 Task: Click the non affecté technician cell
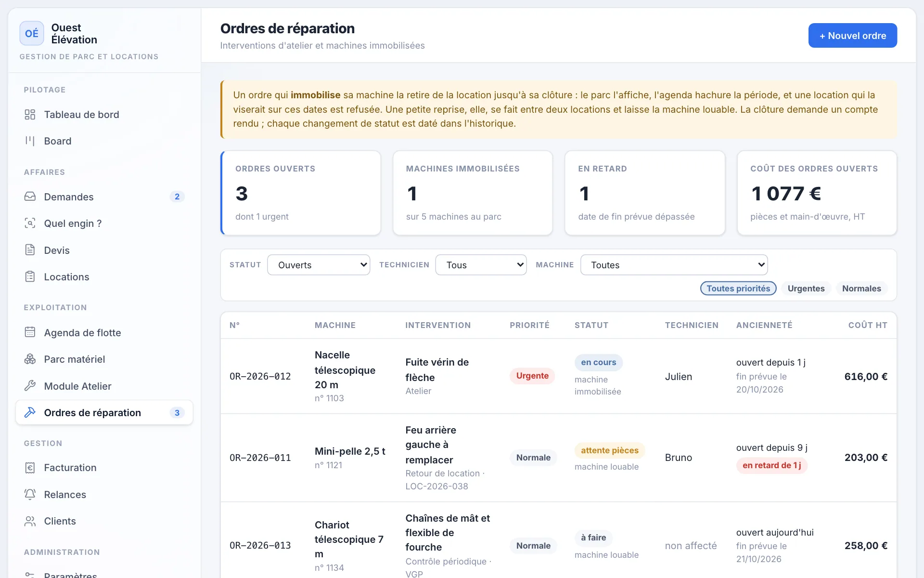[691, 546]
